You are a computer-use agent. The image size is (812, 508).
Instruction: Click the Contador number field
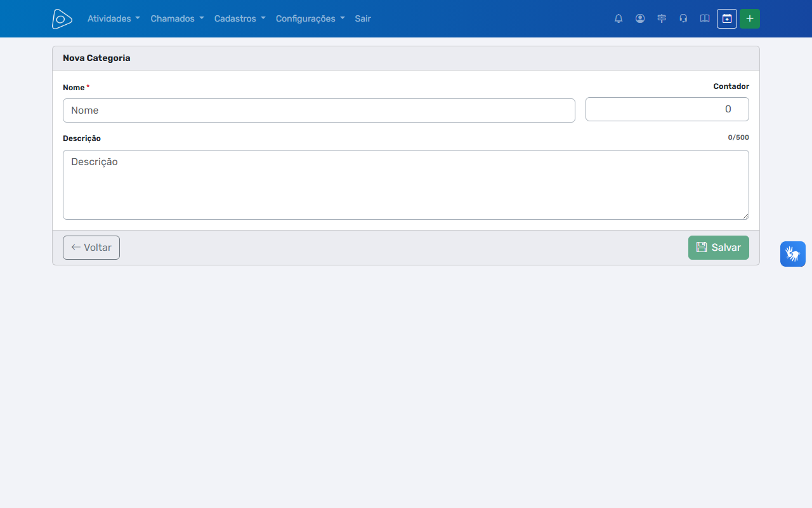[667, 109]
